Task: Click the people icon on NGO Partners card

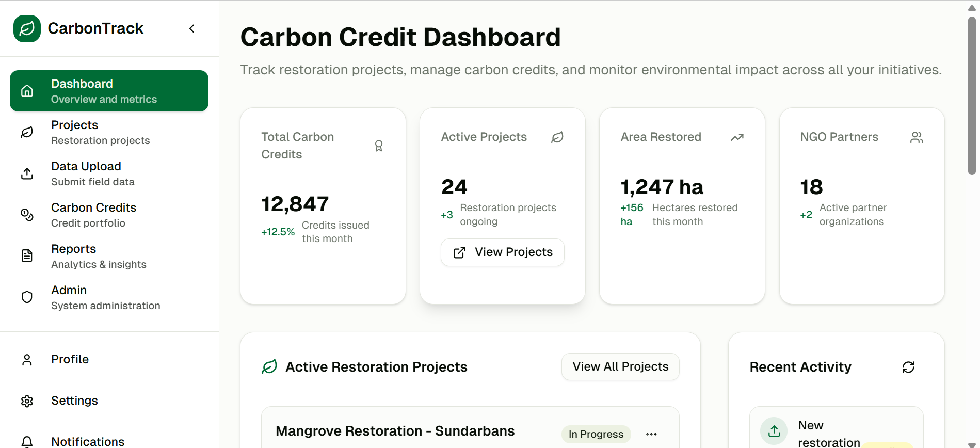Action: point(917,137)
